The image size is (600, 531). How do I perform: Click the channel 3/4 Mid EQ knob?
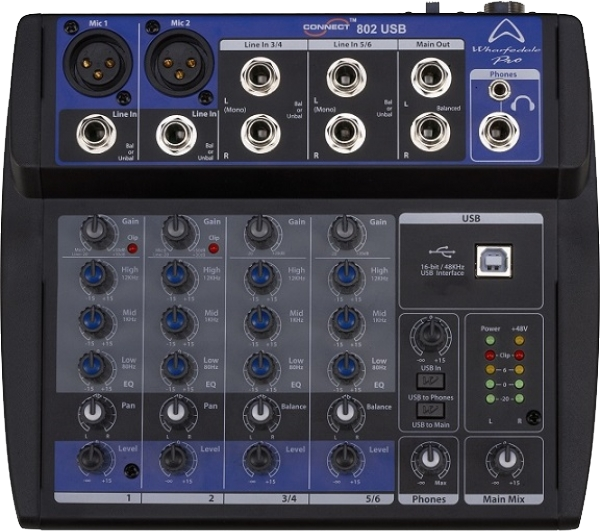coord(260,320)
